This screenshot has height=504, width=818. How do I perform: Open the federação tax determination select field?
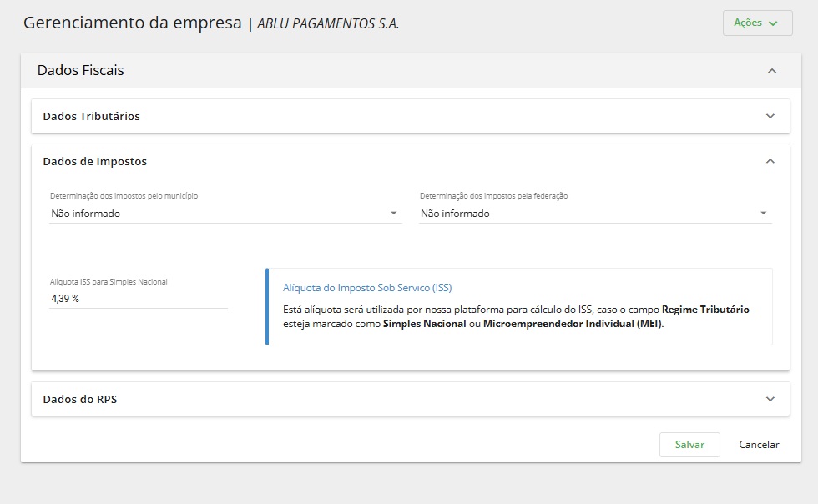pos(584,214)
